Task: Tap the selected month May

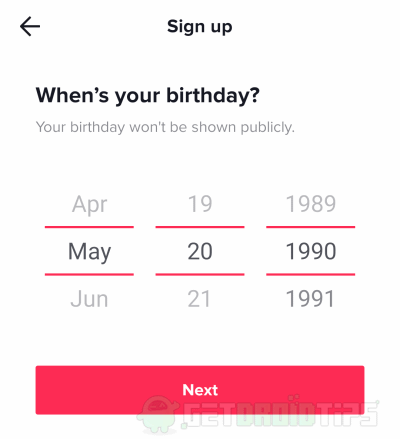Action: click(89, 252)
